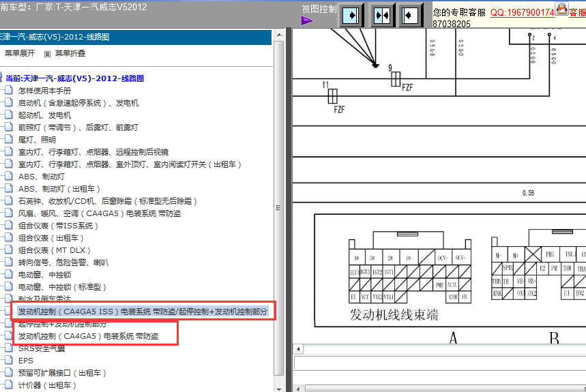Viewport: 586px width, 392px height.
Task: Open 石英钟、收放机/CD机、后窗除霜 diagram
Action: (x=108, y=201)
